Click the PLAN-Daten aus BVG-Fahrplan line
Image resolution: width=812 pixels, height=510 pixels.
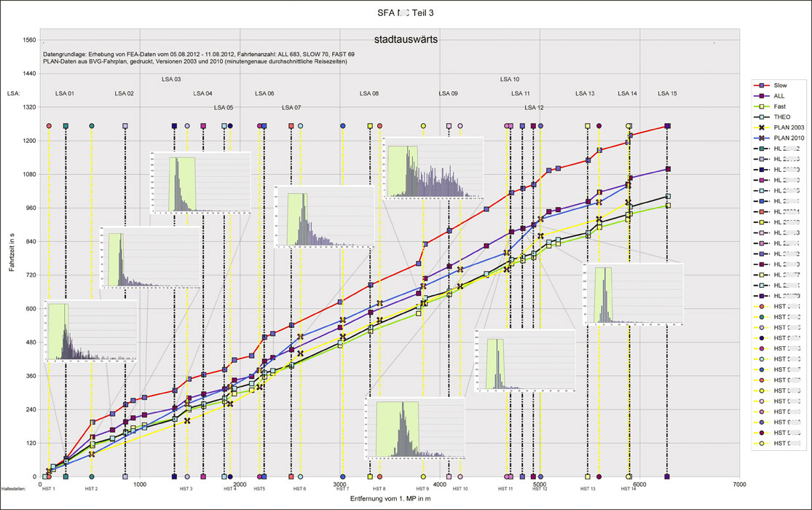pos(195,61)
